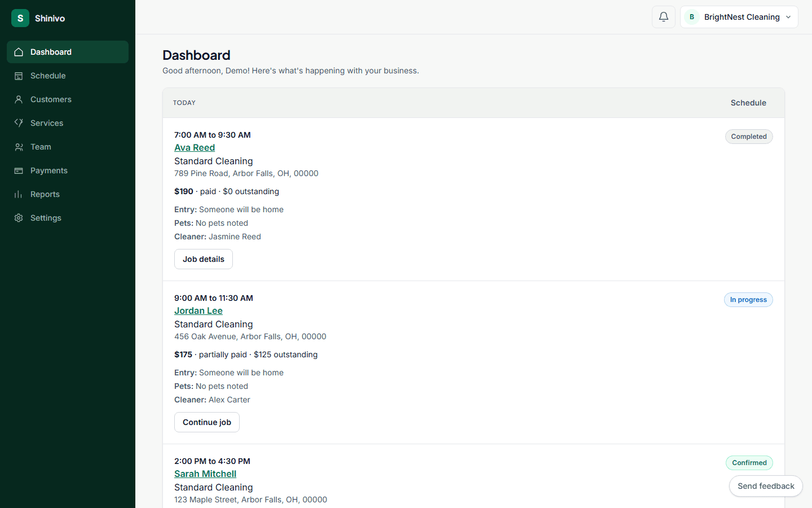
Task: Click the Schedule calendar icon in sidebar
Action: coord(19,76)
